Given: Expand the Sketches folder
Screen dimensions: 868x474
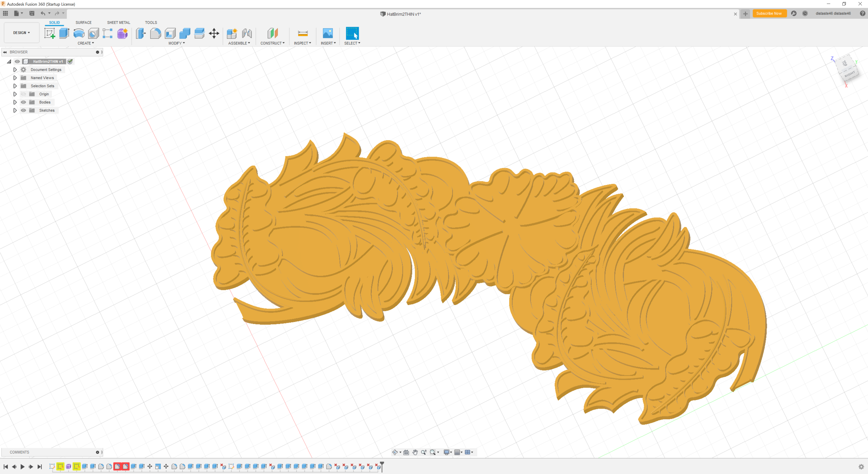Looking at the screenshot, I should [15, 110].
